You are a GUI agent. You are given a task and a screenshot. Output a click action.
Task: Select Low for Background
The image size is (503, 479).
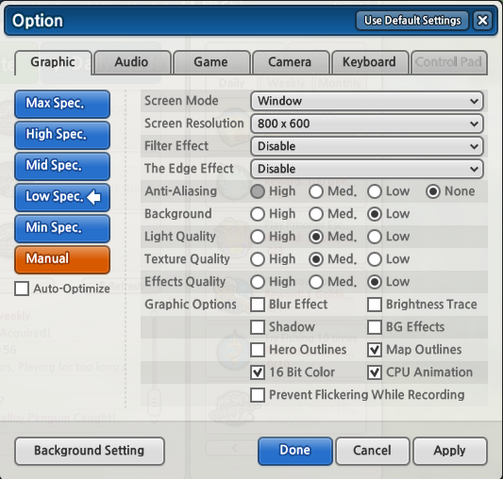coord(374,214)
